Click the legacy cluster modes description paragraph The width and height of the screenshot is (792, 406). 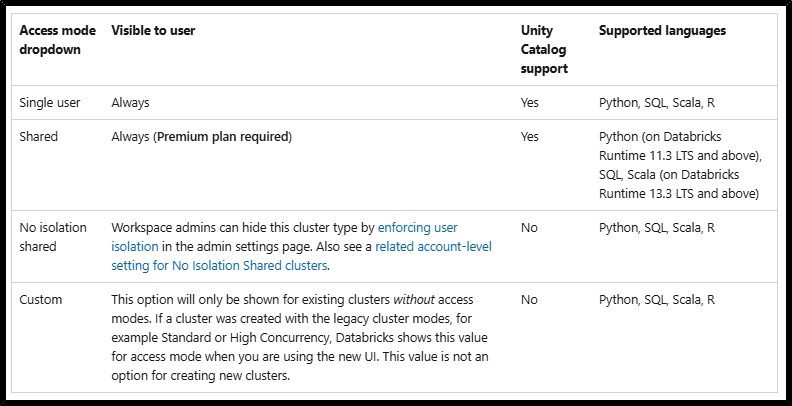(300, 338)
